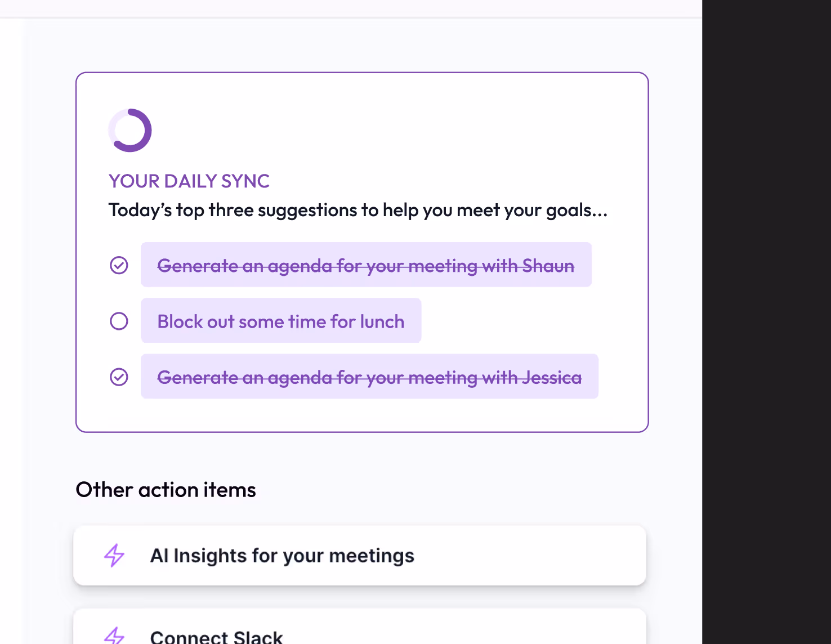Expand the Other action items section
The height and width of the screenshot is (644, 831).
[x=166, y=490]
